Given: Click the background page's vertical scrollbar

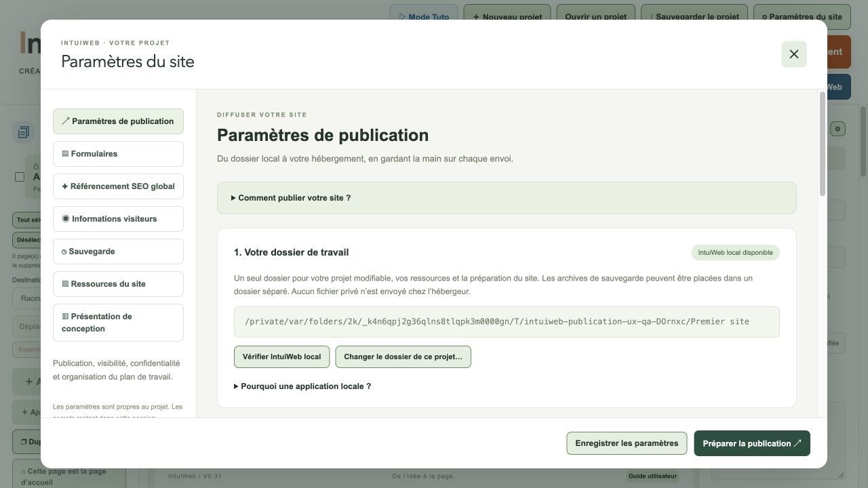Looking at the screenshot, I should [x=863, y=142].
